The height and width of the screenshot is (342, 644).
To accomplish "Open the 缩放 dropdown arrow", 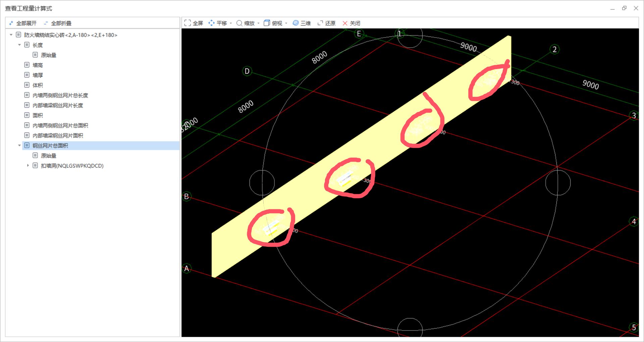I will 258,23.
